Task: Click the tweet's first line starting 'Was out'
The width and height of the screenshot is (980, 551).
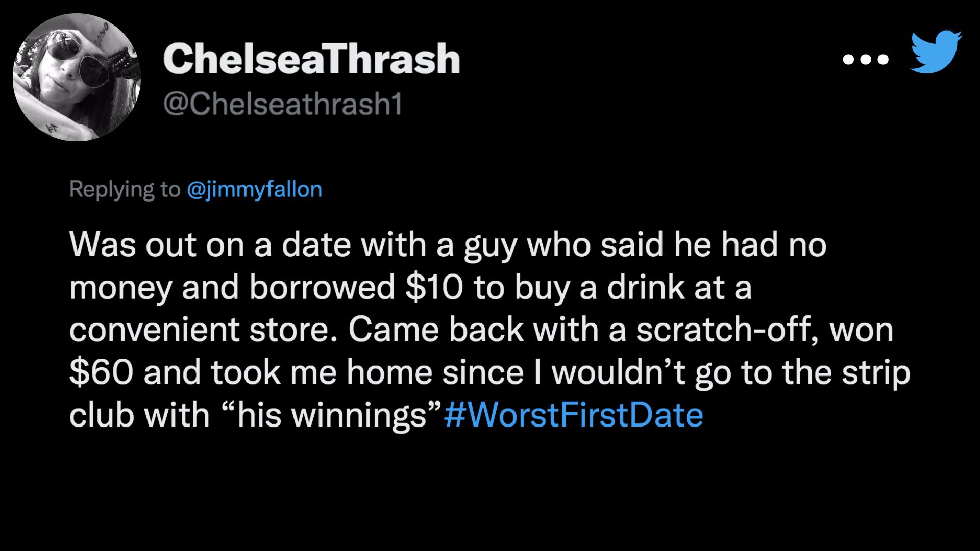Action: [448, 245]
